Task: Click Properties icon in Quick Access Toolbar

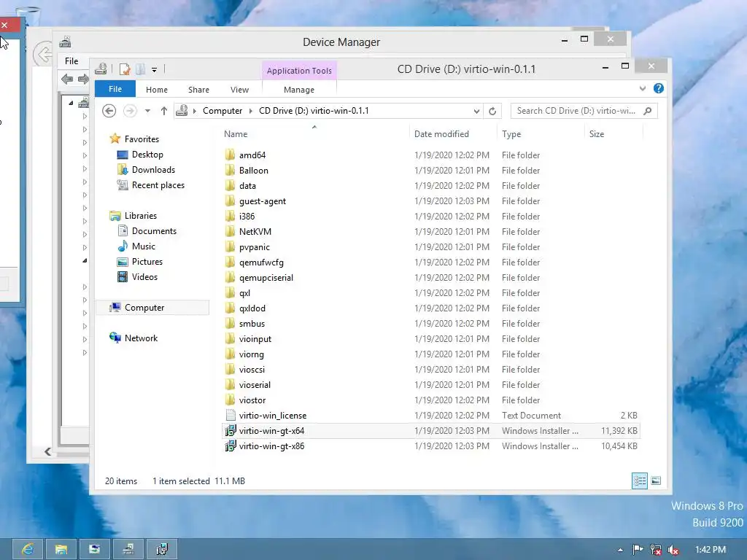Action: (124, 69)
